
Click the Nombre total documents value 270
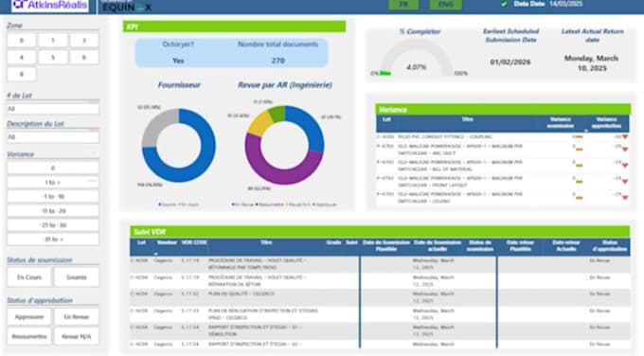tap(278, 61)
